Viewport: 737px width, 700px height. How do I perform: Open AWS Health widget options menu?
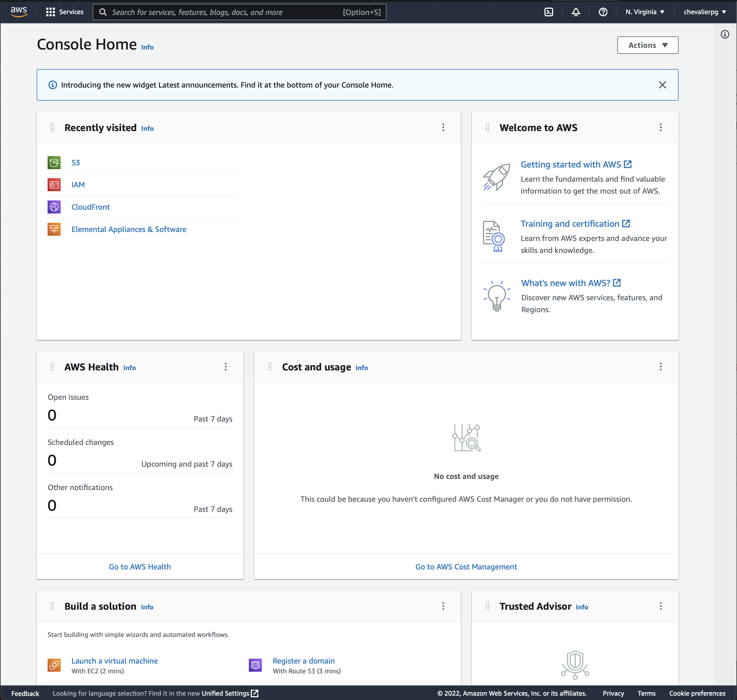coord(225,367)
